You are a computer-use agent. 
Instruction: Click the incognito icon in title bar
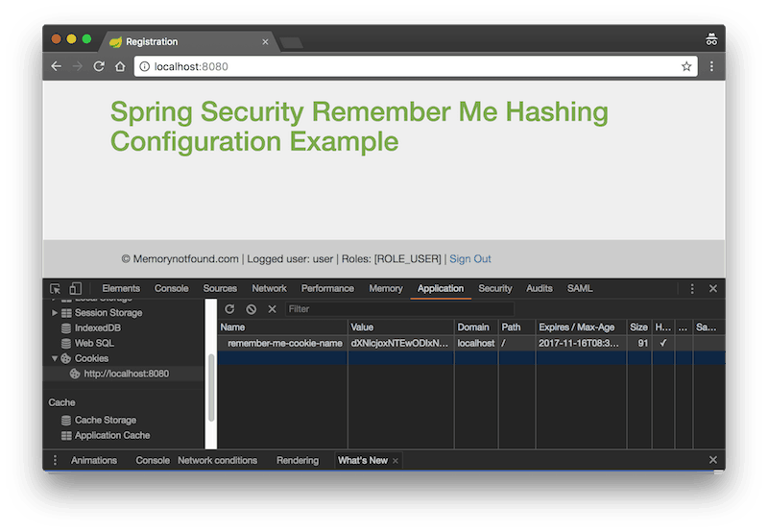point(711,39)
